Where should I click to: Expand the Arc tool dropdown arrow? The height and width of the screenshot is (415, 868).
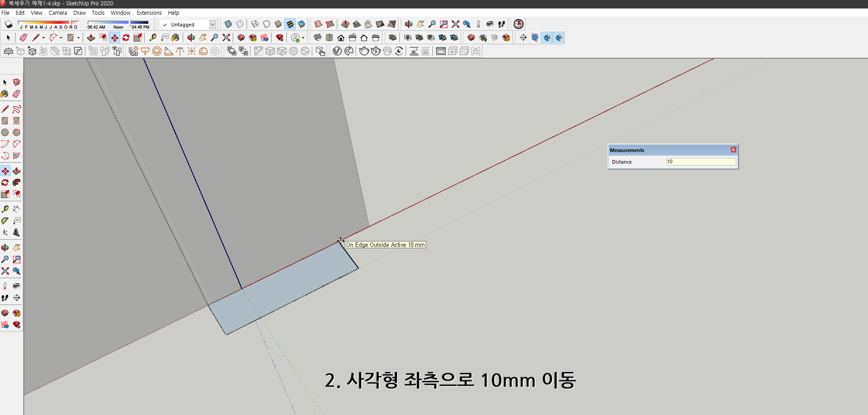(61, 38)
